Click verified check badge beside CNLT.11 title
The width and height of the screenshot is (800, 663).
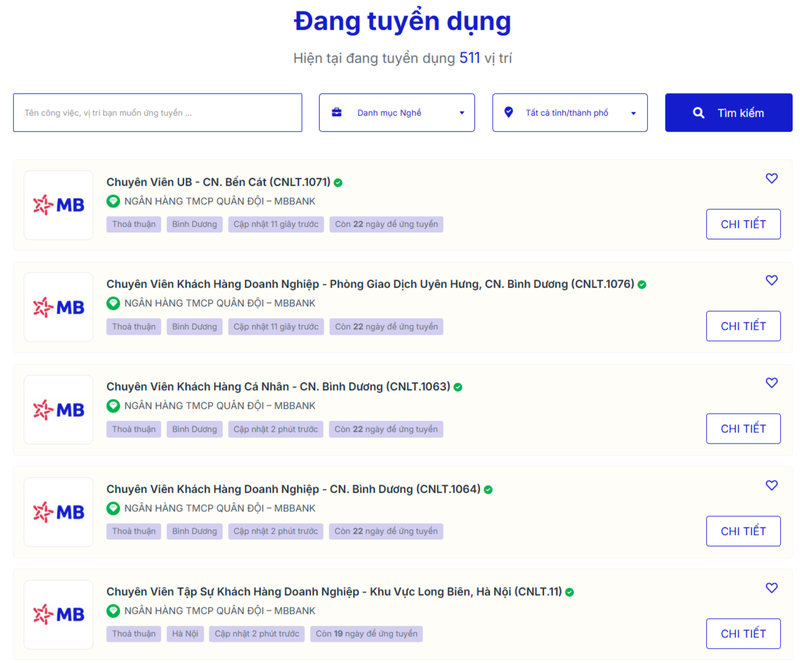tap(569, 593)
